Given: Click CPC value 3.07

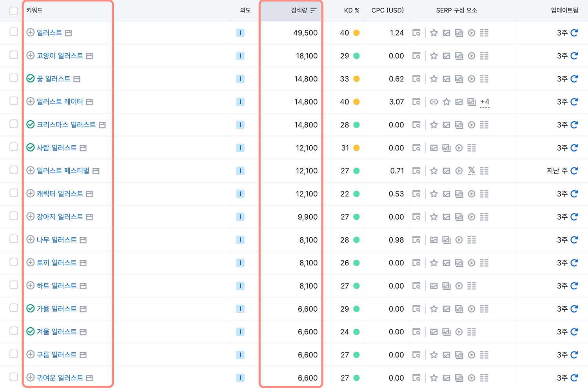Looking at the screenshot, I should [x=397, y=102].
